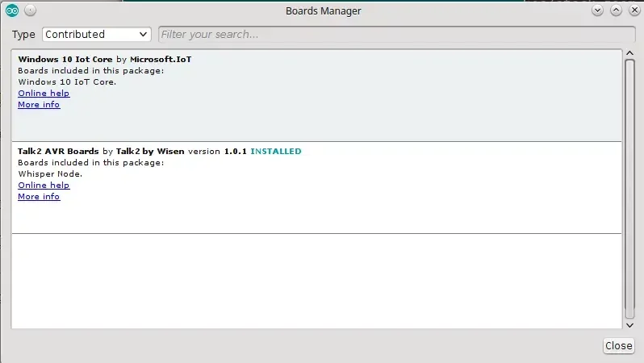This screenshot has height=363, width=644.
Task: Open Online help for Talk2 AVR Boards
Action: click(44, 186)
